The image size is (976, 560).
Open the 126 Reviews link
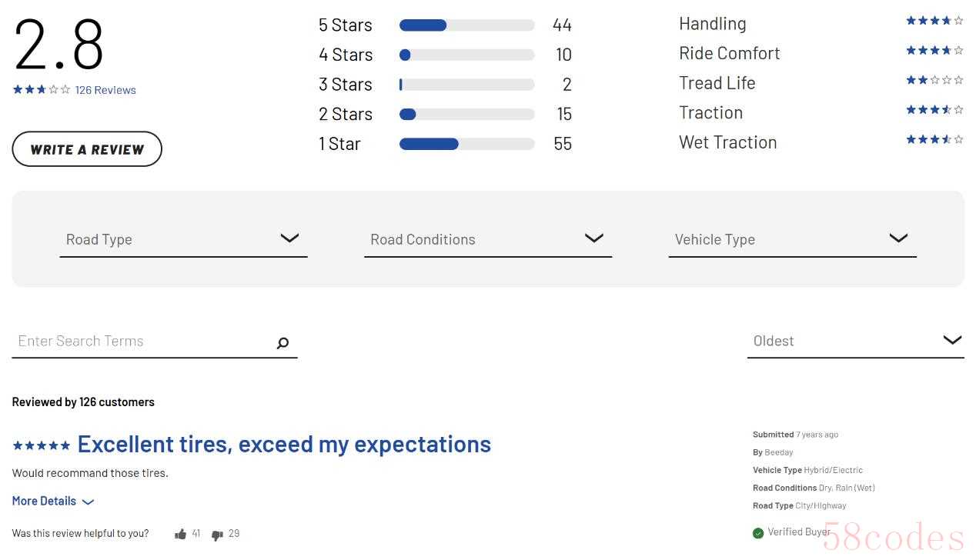pos(105,90)
